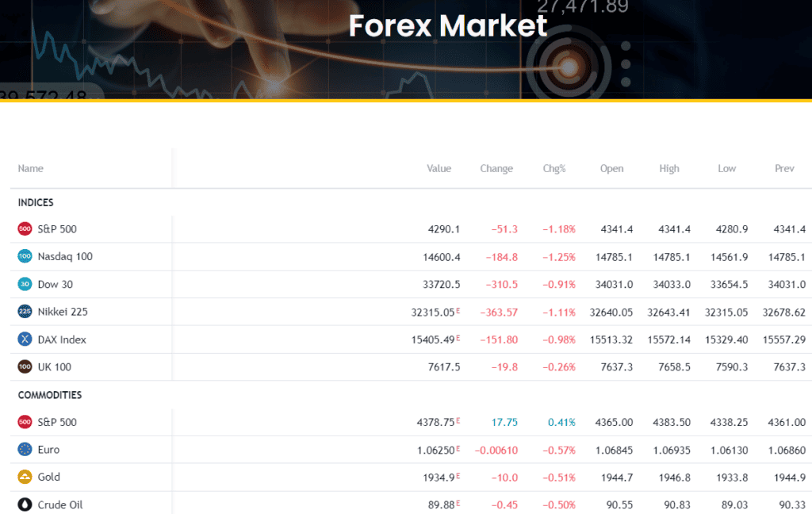Collapse the INDICES section

[x=35, y=202]
